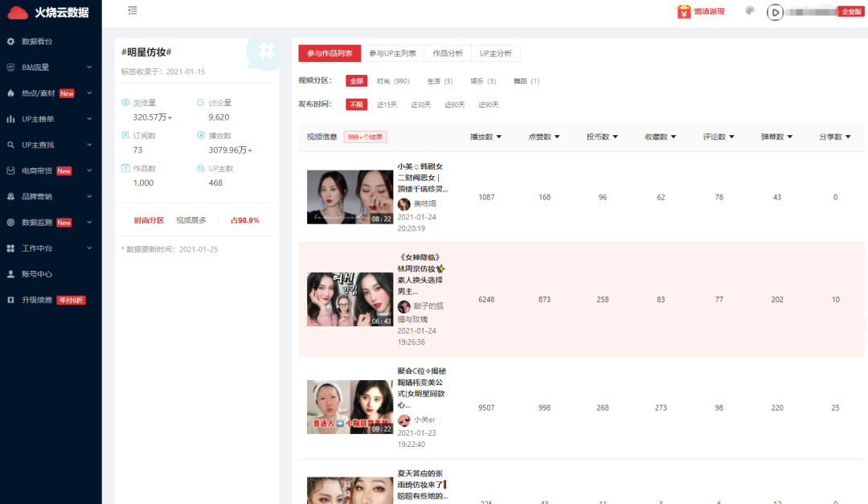Switch to 参与作品列表 tab

click(x=330, y=53)
